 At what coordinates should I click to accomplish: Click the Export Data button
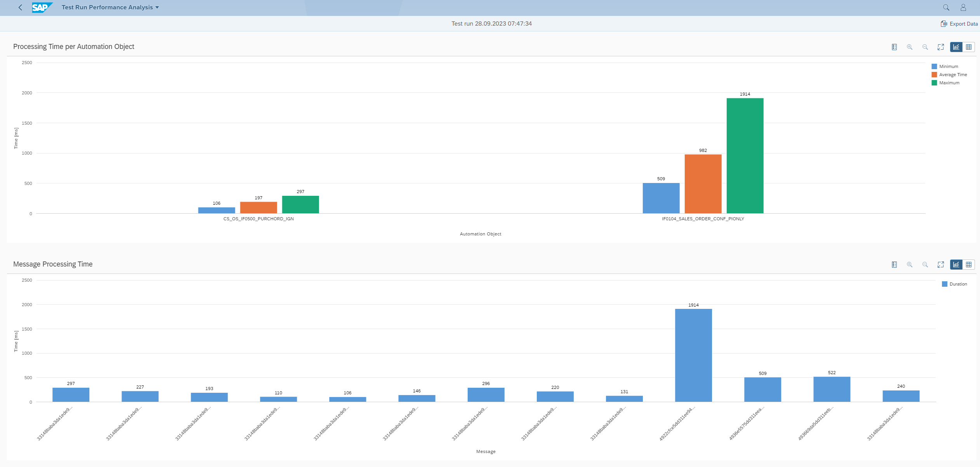coord(959,24)
